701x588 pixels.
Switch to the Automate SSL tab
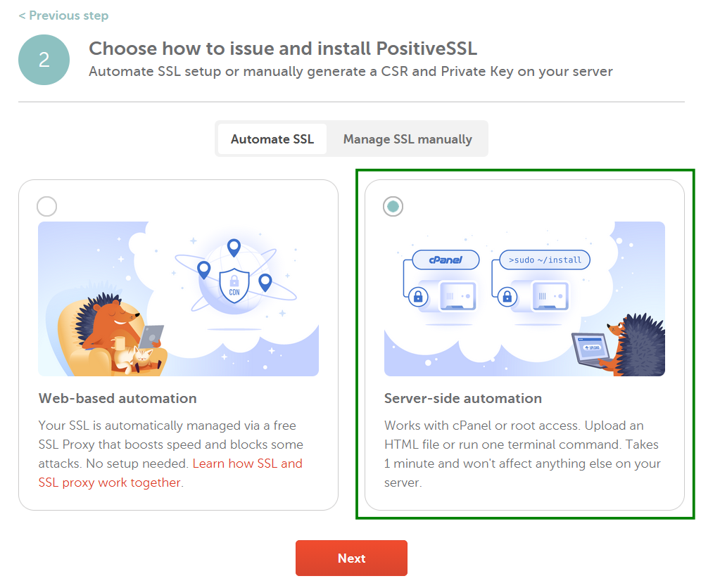[x=272, y=139]
